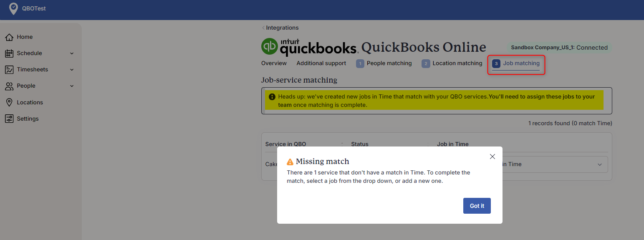Go back to Integrations link
Image resolution: width=644 pixels, height=240 pixels.
[x=280, y=28]
